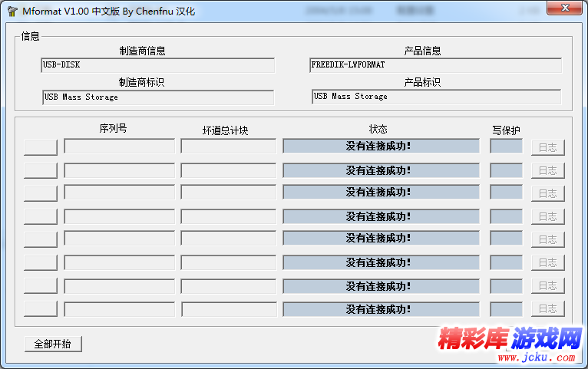Click the blank start button of third row
Viewport: 588px width, 369px height.
click(41, 193)
